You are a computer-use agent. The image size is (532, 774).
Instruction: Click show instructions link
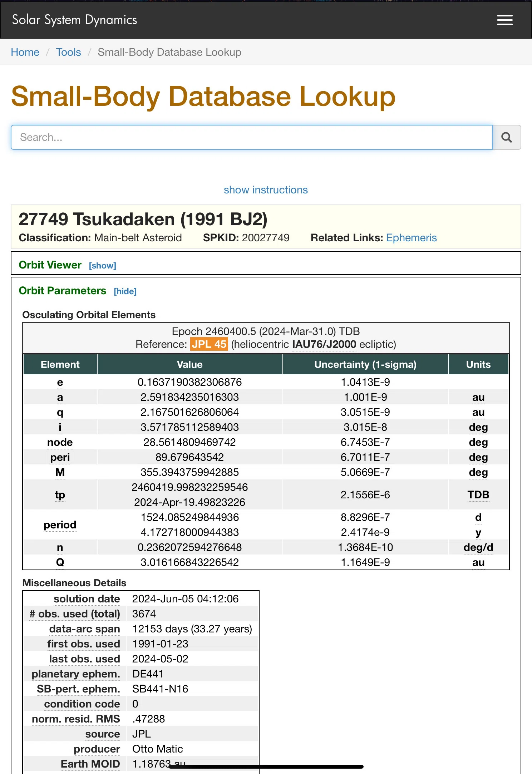pos(266,190)
